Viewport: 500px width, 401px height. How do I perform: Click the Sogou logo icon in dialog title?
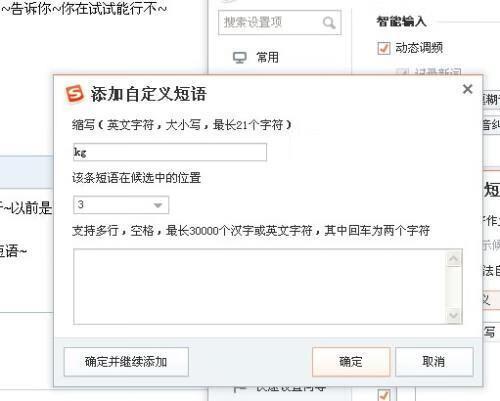tap(75, 94)
